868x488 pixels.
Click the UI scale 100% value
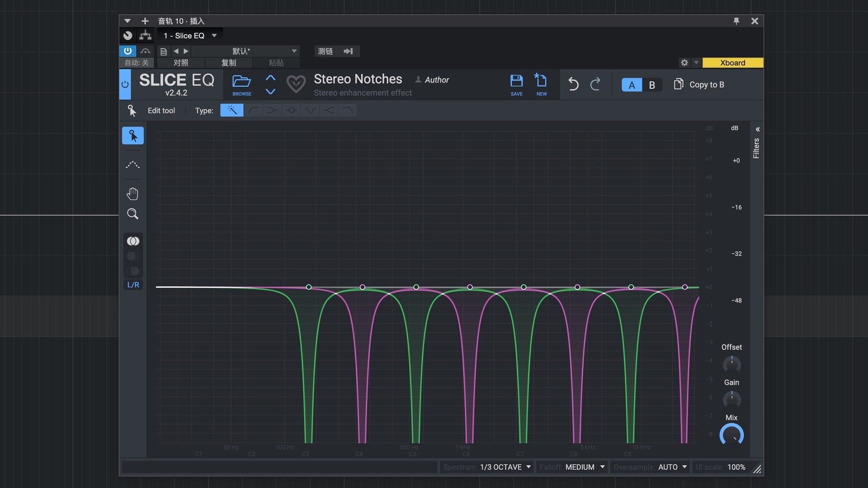[736, 467]
